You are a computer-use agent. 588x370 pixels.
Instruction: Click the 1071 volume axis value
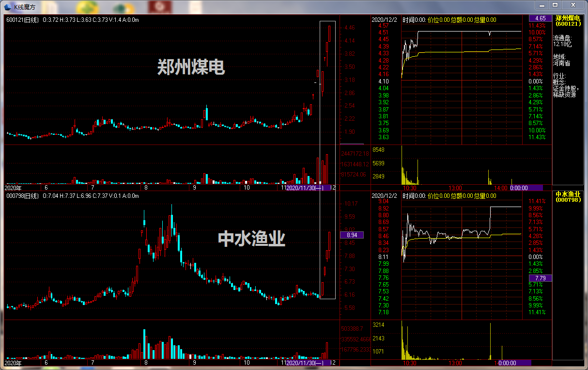coord(378,351)
